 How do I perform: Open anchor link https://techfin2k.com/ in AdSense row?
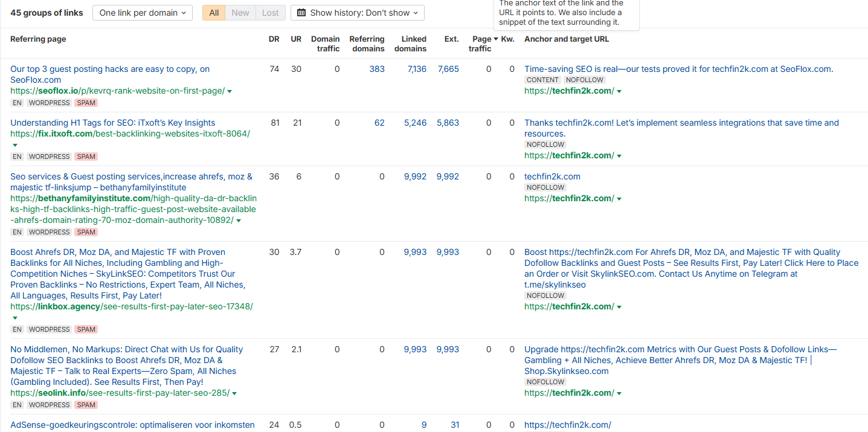pos(568,425)
